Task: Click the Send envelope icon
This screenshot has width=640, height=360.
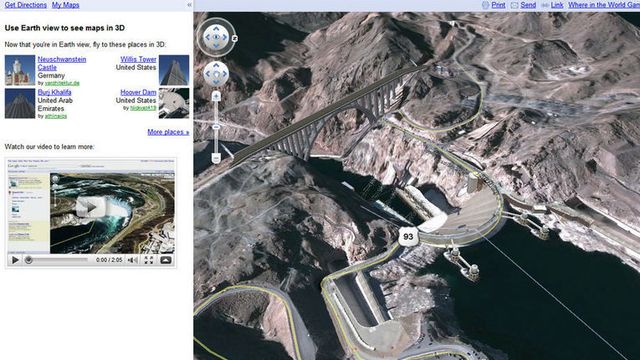Action: [514, 5]
